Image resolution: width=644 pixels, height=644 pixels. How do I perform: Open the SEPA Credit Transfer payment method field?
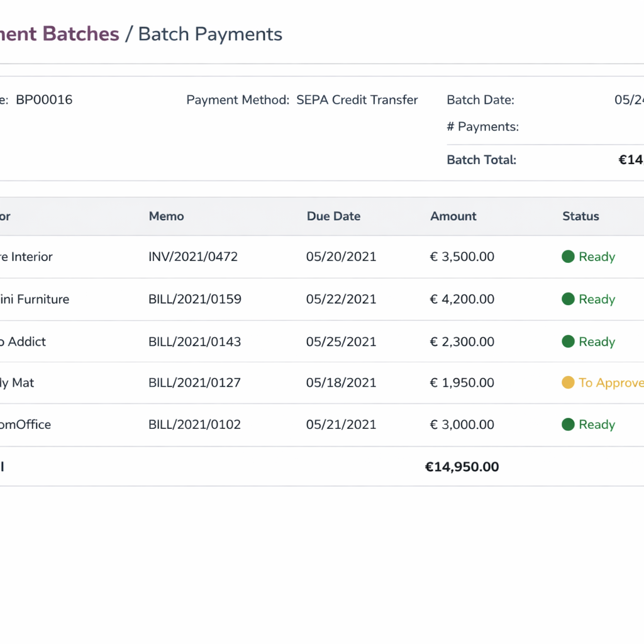coord(357,100)
